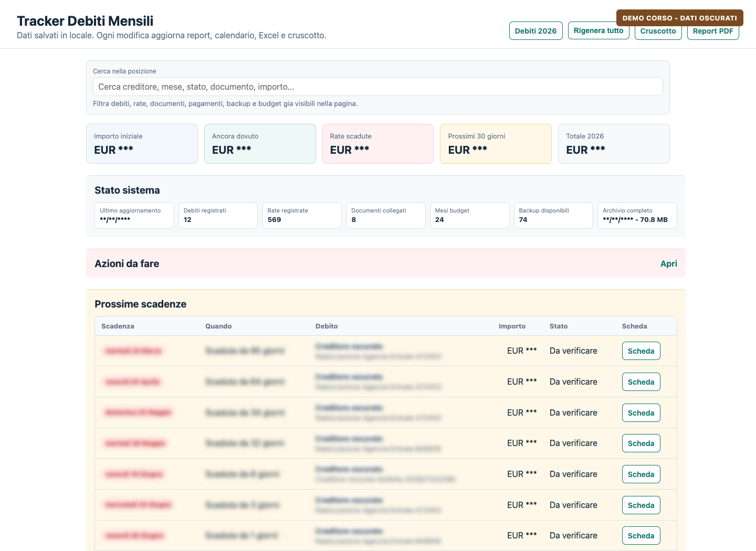This screenshot has height=551, width=756.
Task: Click the Stato column header
Action: 559,326
